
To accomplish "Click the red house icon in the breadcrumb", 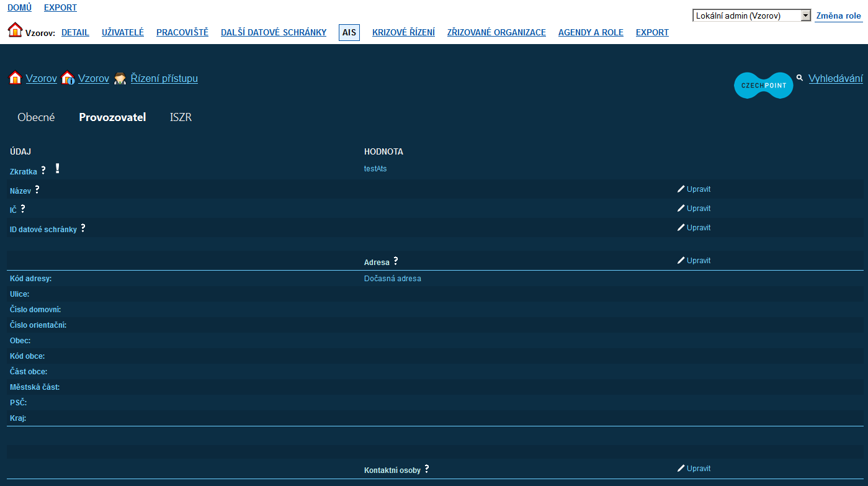I will tap(15, 78).
